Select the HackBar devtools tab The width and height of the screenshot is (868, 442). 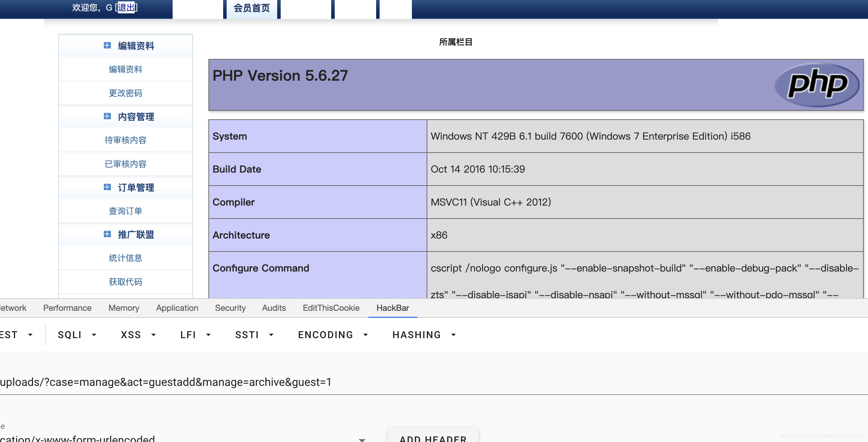pos(393,308)
